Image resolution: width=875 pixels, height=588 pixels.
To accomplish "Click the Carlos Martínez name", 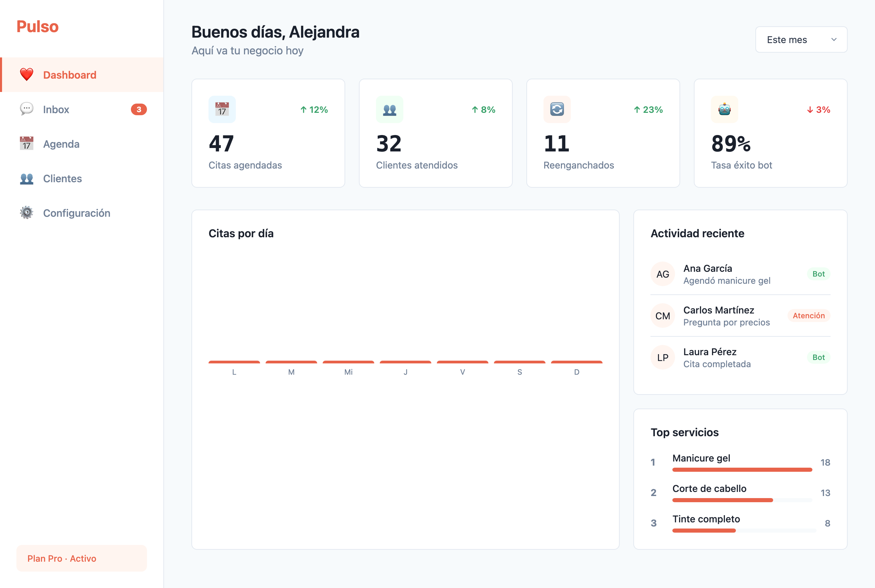I will pos(719,310).
